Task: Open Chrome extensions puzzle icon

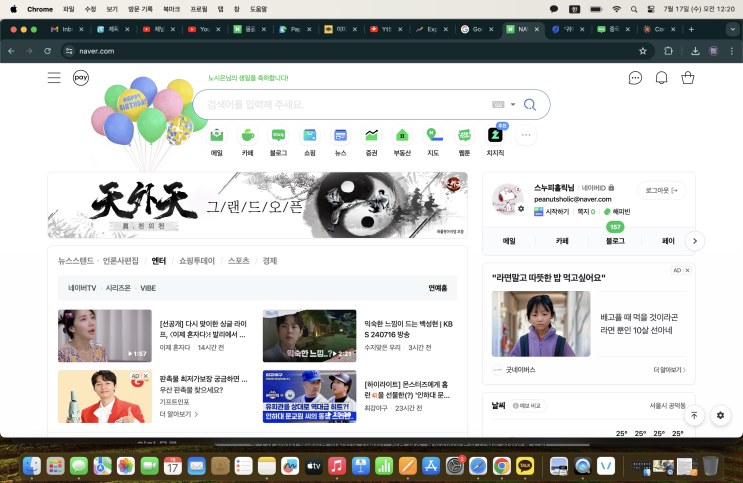Action: point(668,51)
